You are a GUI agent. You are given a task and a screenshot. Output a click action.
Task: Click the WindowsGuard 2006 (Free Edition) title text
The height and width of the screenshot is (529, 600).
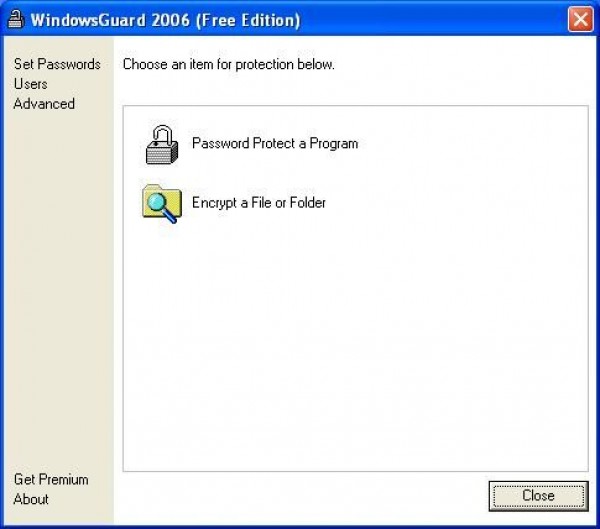pos(164,20)
